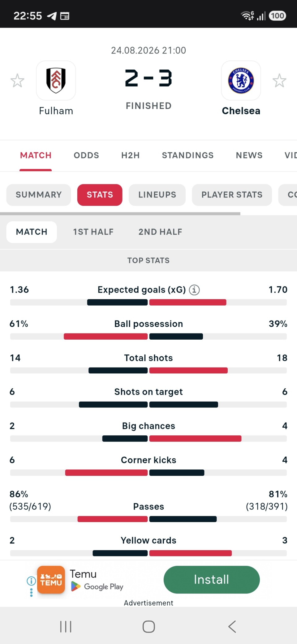Viewport: 297px width, 644px height.
Task: Open ad options three-dot menu
Action: tap(31, 592)
